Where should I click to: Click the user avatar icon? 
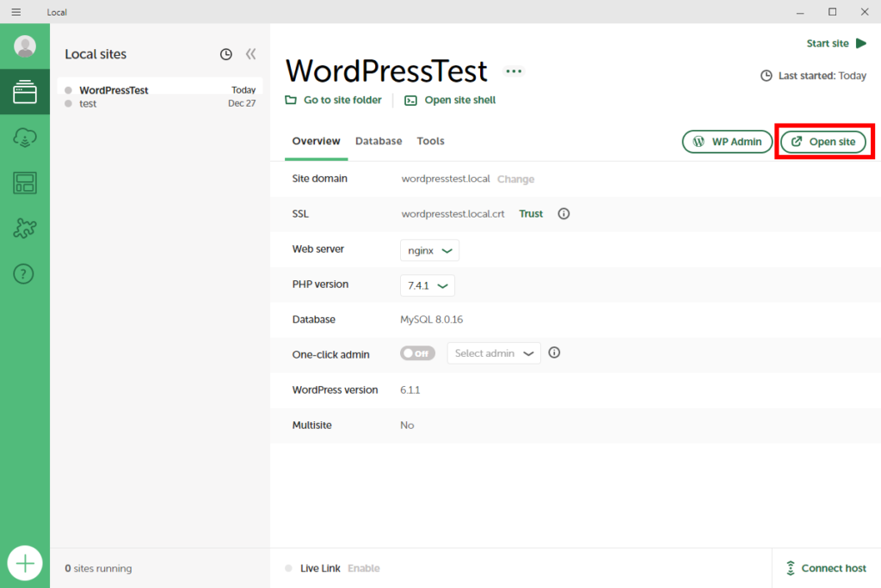[25, 46]
